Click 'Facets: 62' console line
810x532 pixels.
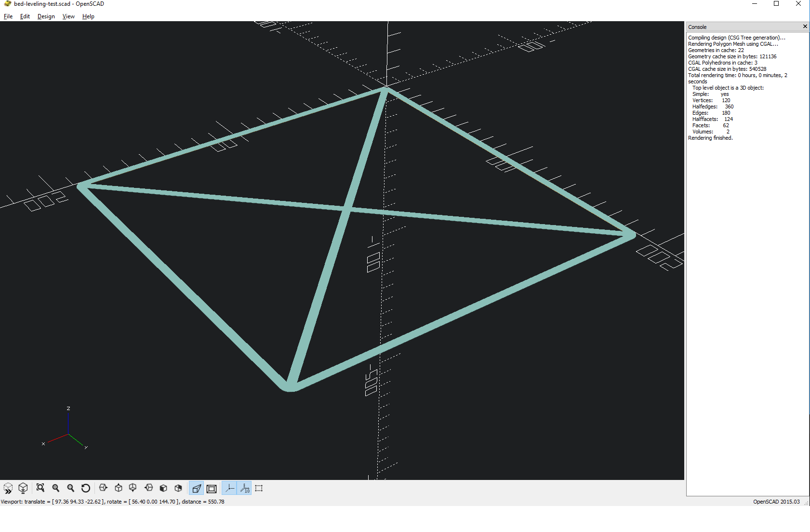pyautogui.click(x=711, y=125)
